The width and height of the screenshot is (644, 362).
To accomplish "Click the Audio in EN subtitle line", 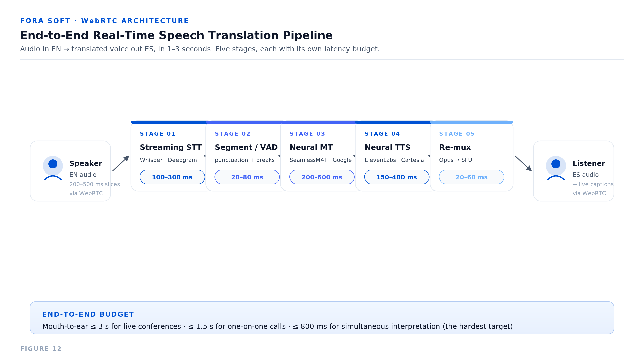I will pos(200,49).
